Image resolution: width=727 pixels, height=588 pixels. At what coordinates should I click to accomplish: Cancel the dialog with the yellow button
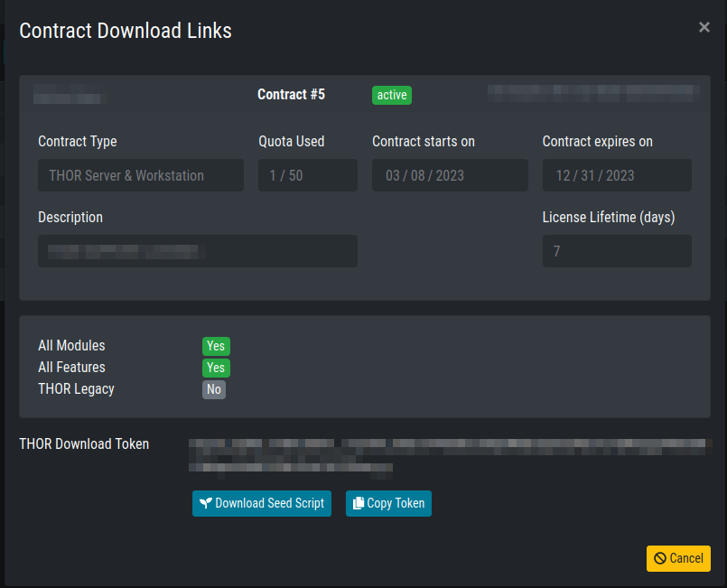(x=678, y=558)
